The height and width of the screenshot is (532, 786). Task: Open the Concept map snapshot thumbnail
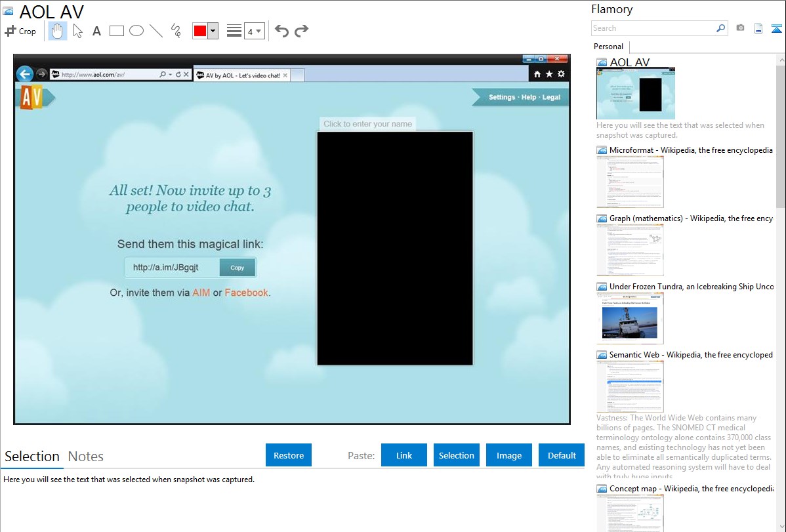tap(630, 514)
